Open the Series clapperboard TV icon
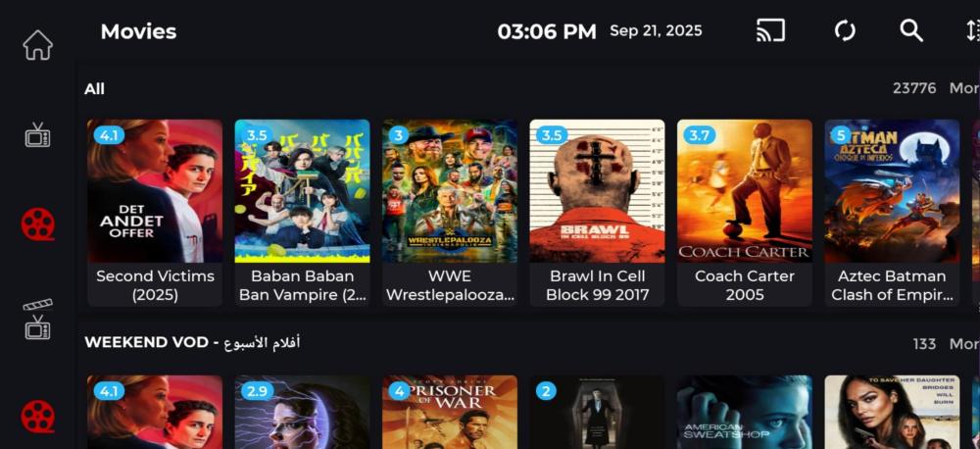The width and height of the screenshot is (980, 449). point(37,320)
